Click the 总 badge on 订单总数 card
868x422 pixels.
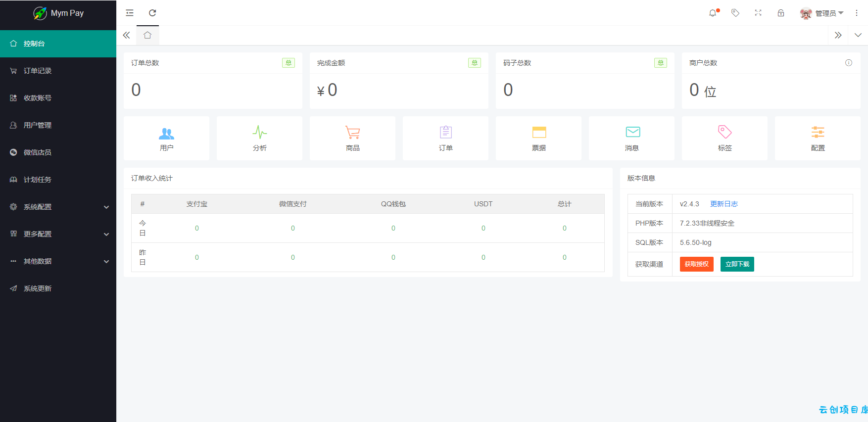point(289,63)
